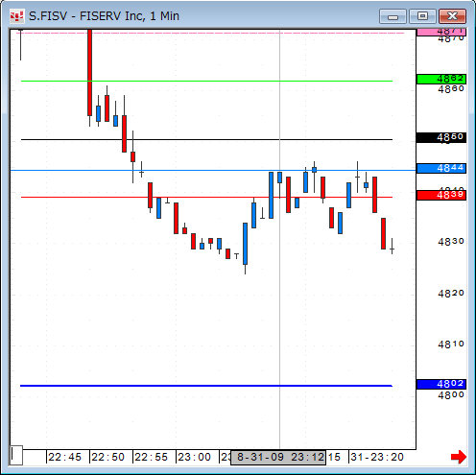
Task: Select the dark blue 4802 price label
Action: pos(441,384)
